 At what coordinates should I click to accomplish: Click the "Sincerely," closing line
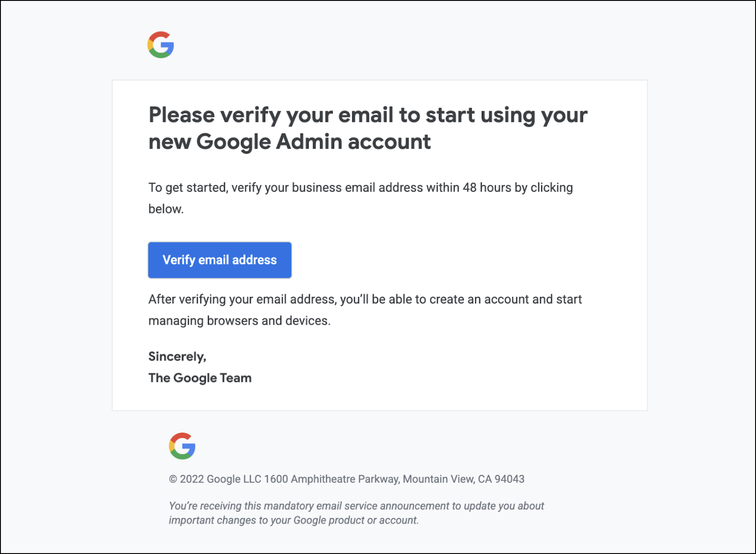pos(177,356)
